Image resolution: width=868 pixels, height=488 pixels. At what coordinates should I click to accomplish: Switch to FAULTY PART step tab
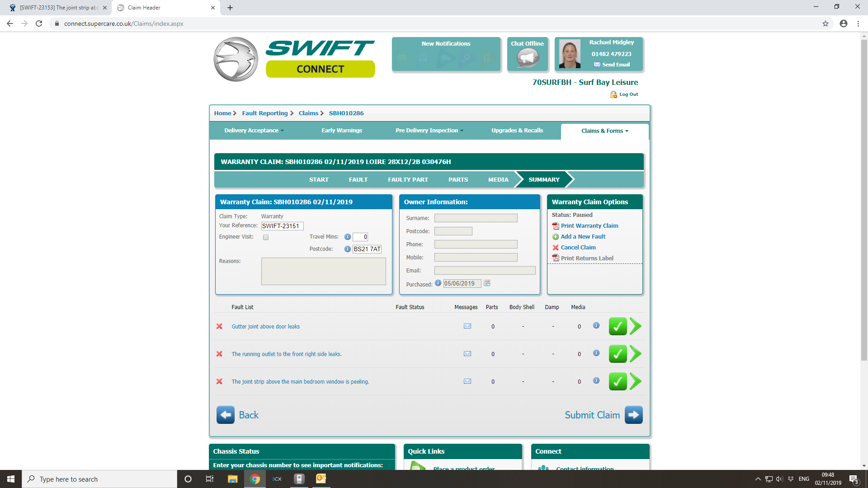408,180
